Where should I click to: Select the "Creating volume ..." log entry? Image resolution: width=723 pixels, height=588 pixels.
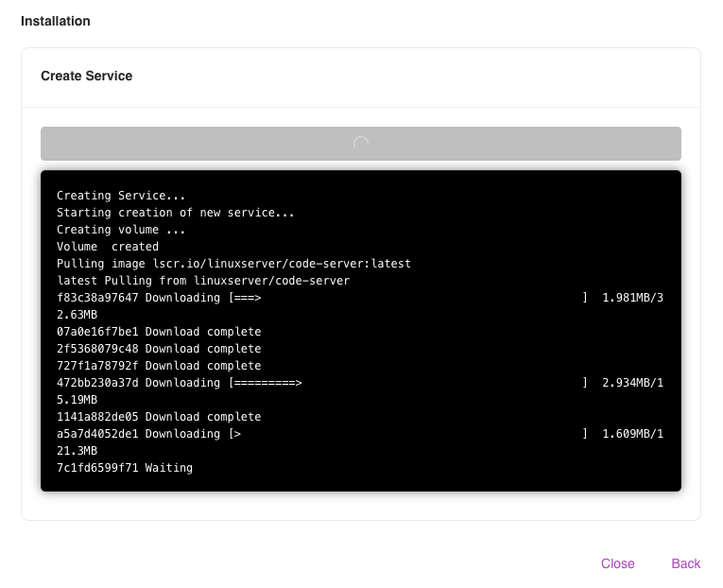tap(121, 230)
